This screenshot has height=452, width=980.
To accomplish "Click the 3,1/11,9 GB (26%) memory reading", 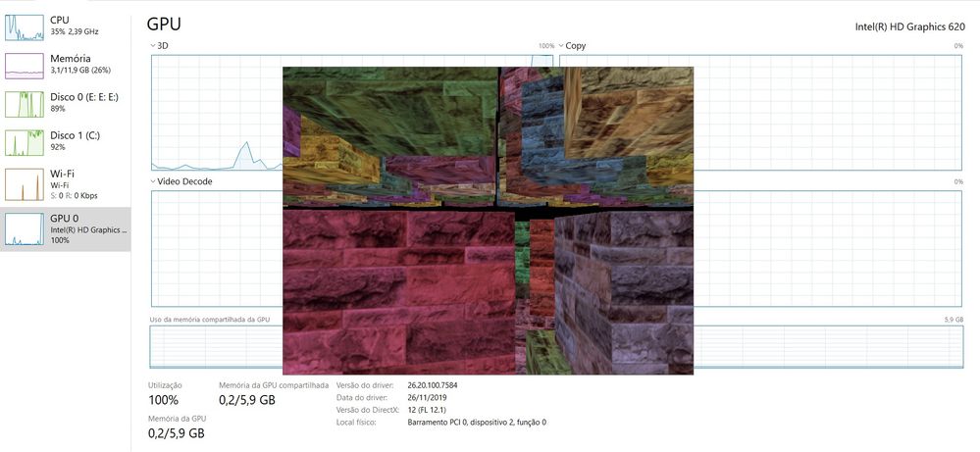I will coord(79,71).
